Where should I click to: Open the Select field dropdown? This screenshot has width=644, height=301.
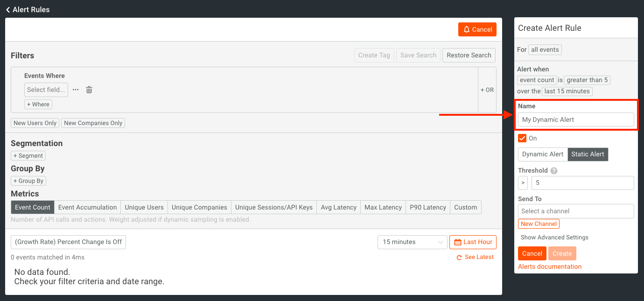(x=46, y=90)
